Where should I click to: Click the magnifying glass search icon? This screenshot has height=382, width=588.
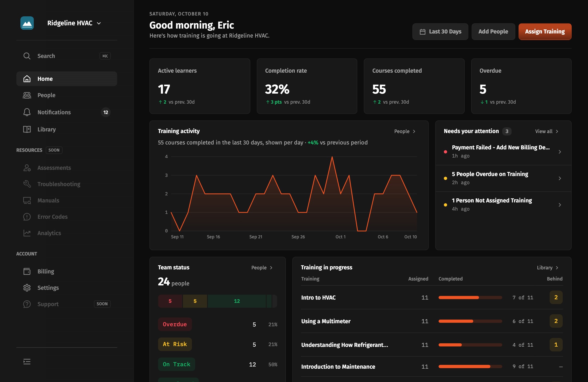click(x=27, y=56)
